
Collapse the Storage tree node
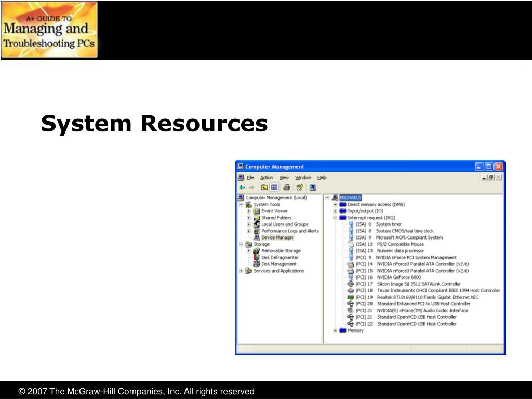click(241, 244)
